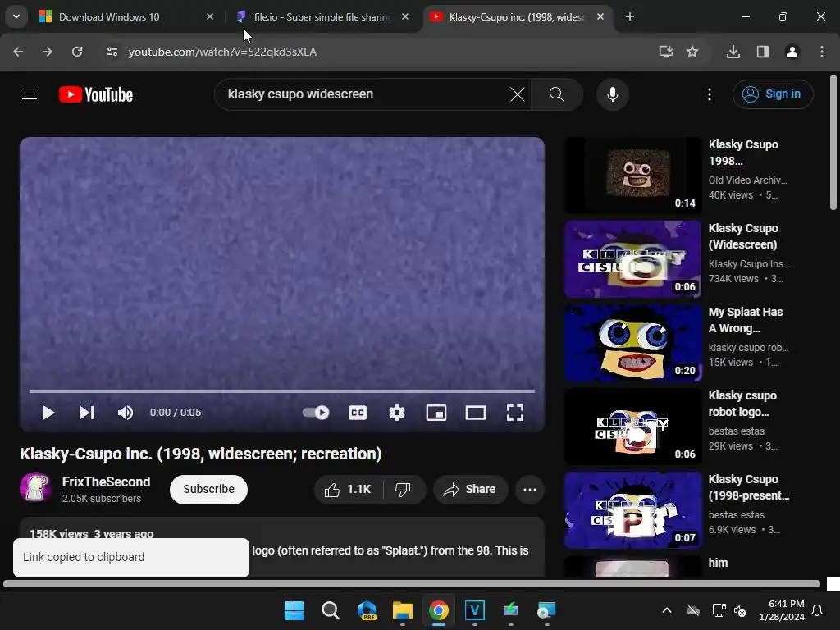
Task: Activate miniplayer mode
Action: click(x=436, y=413)
